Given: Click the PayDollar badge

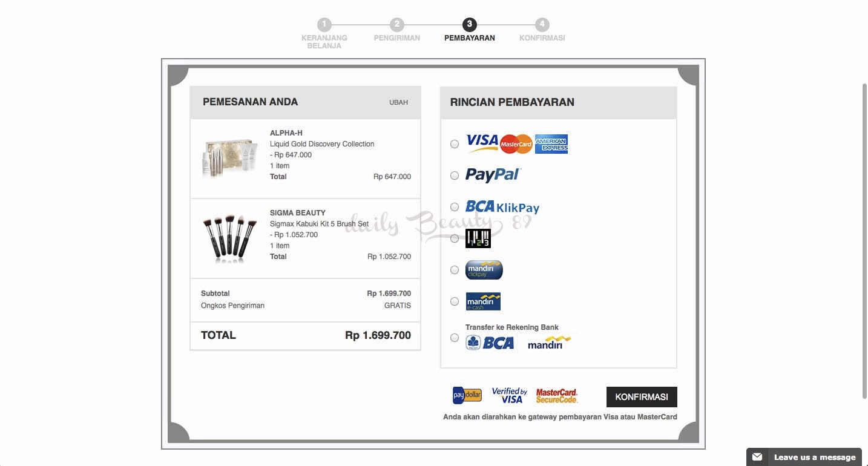Looking at the screenshot, I should click(467, 396).
